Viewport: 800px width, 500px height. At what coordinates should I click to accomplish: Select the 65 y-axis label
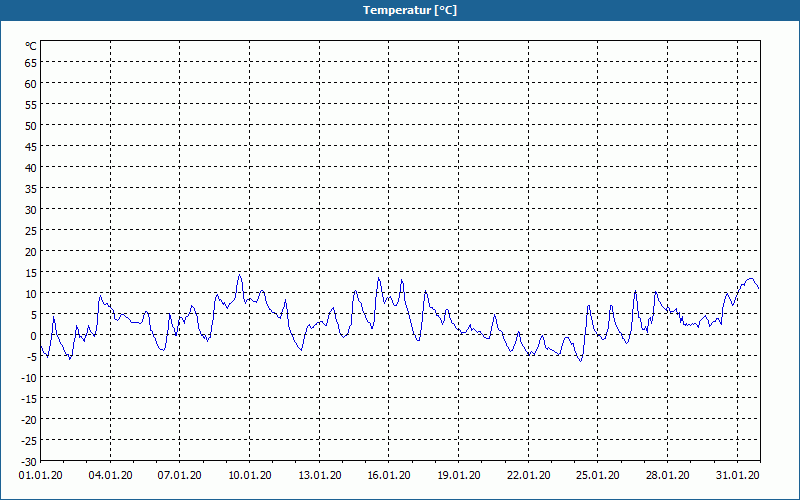point(31,63)
